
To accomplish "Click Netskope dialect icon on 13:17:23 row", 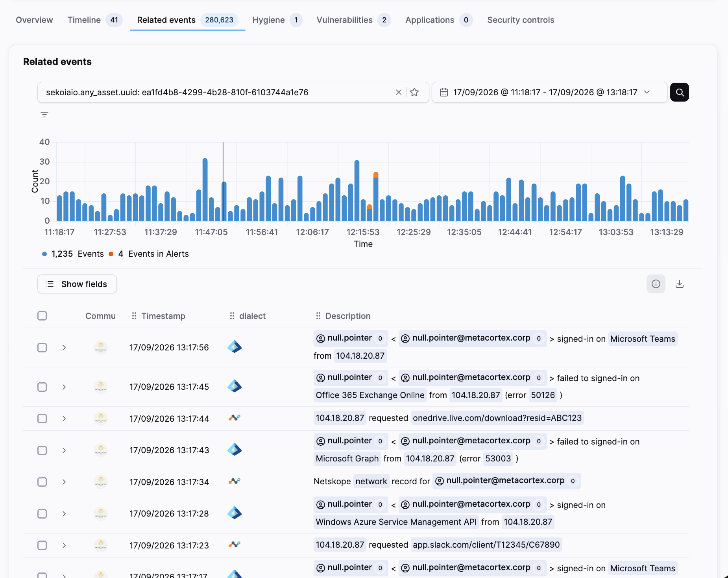I will [235, 545].
